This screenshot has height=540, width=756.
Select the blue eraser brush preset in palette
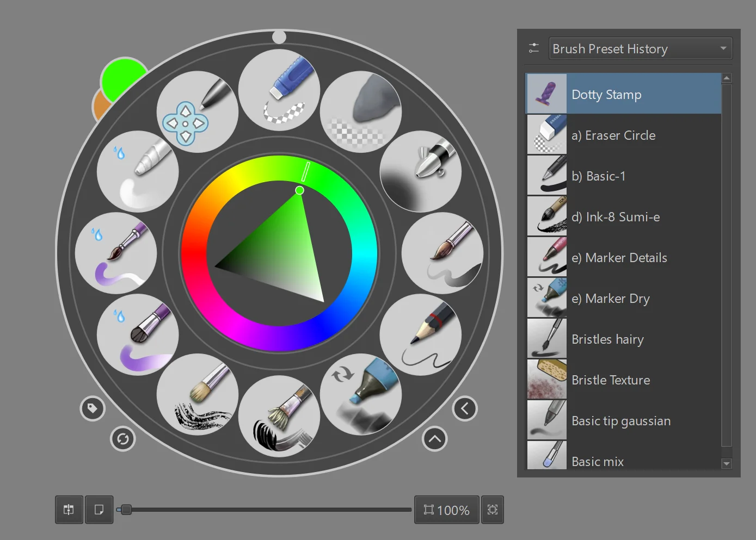point(279,90)
